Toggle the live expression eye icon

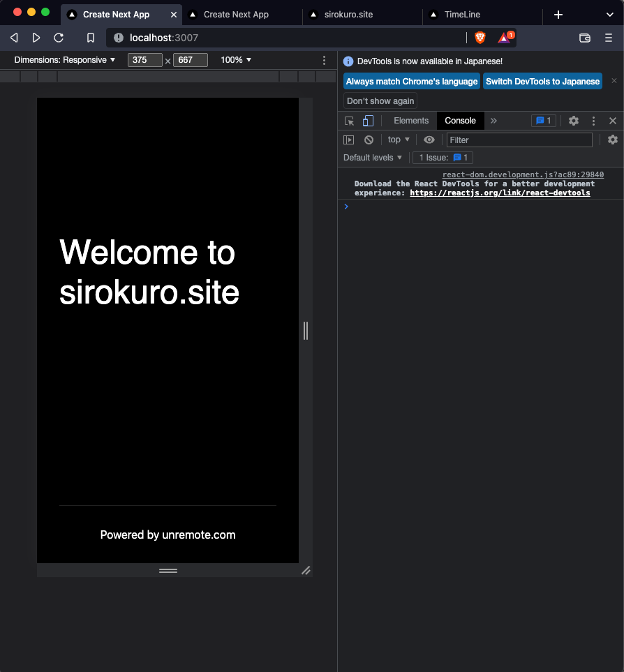[429, 140]
